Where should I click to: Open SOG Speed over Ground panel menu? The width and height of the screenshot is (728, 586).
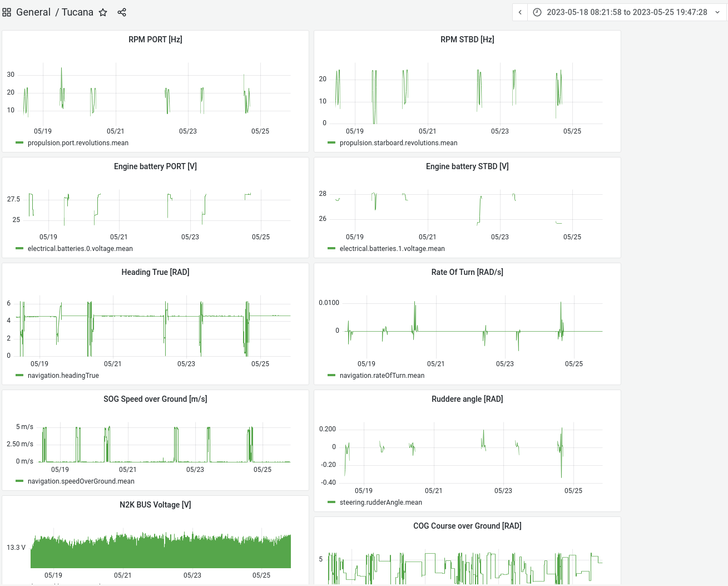point(155,399)
